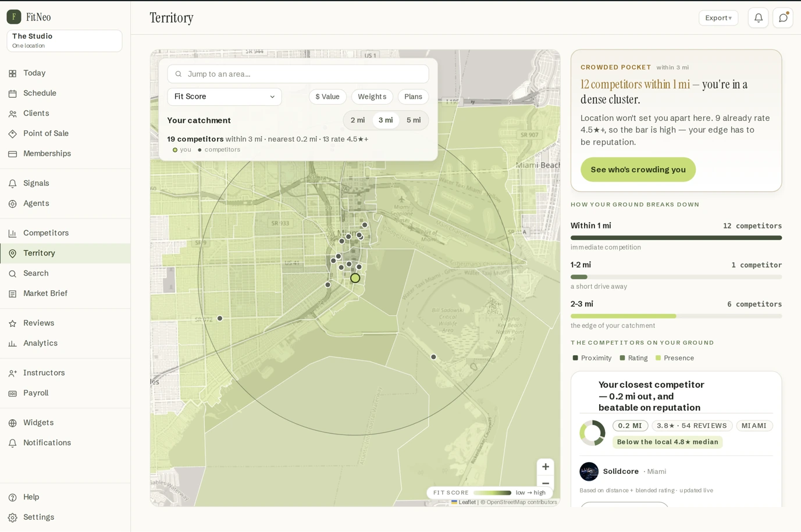Open the Fit Score dropdown
Screen dimensions: 801x532
[x=225, y=97]
